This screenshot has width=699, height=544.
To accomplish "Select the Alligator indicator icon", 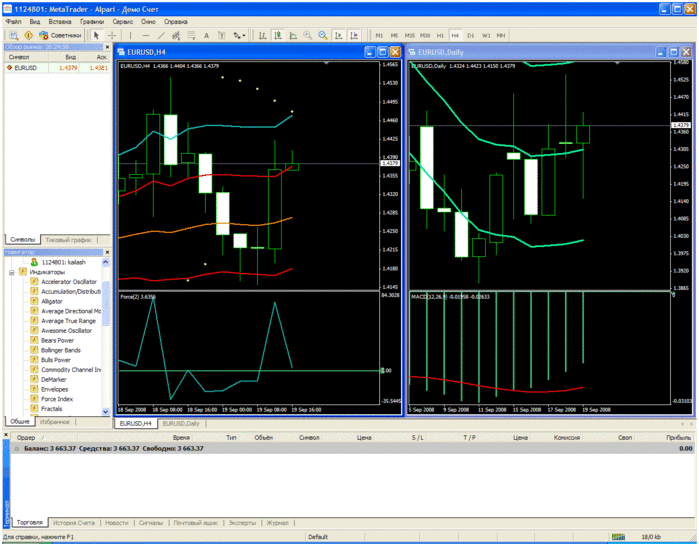I will tap(34, 301).
